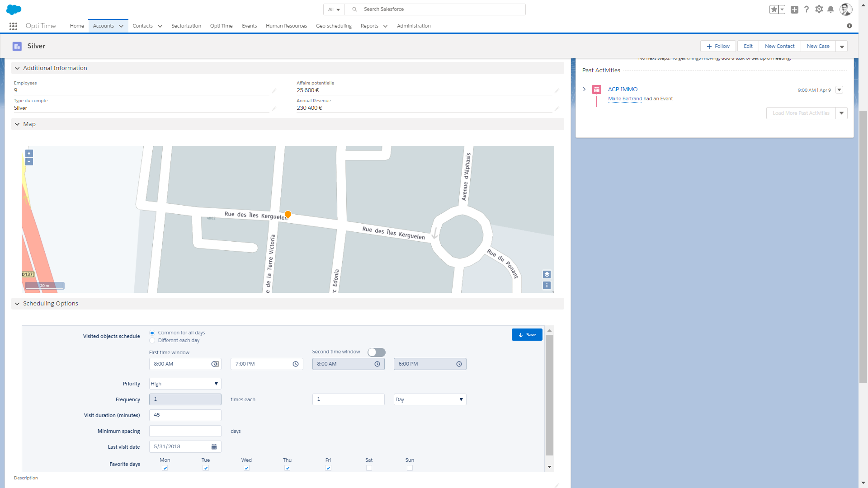Image resolution: width=868 pixels, height=488 pixels.
Task: Collapse the Scheduling Options section
Action: pyautogui.click(x=17, y=304)
